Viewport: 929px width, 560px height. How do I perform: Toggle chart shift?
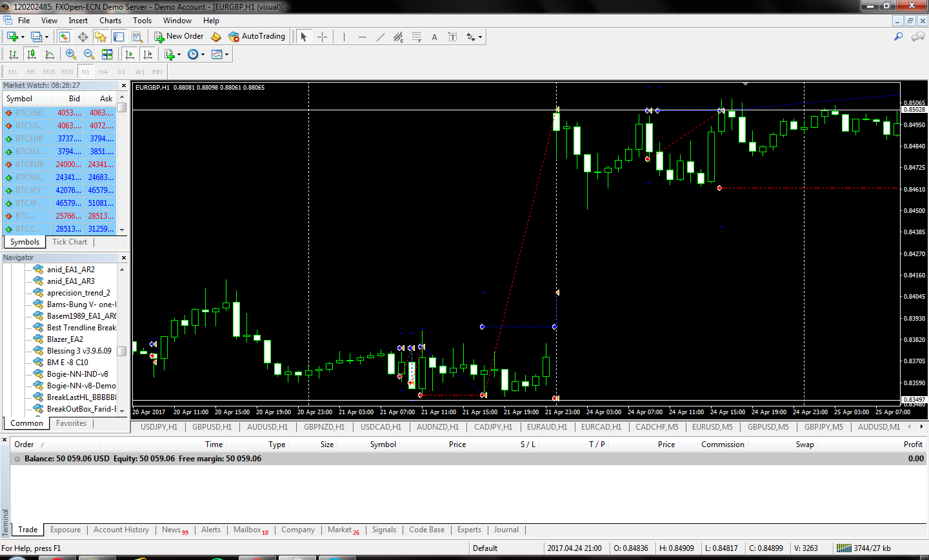click(148, 54)
